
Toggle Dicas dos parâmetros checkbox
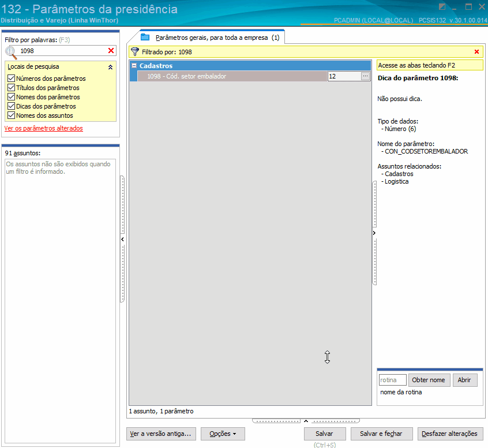(x=11, y=106)
